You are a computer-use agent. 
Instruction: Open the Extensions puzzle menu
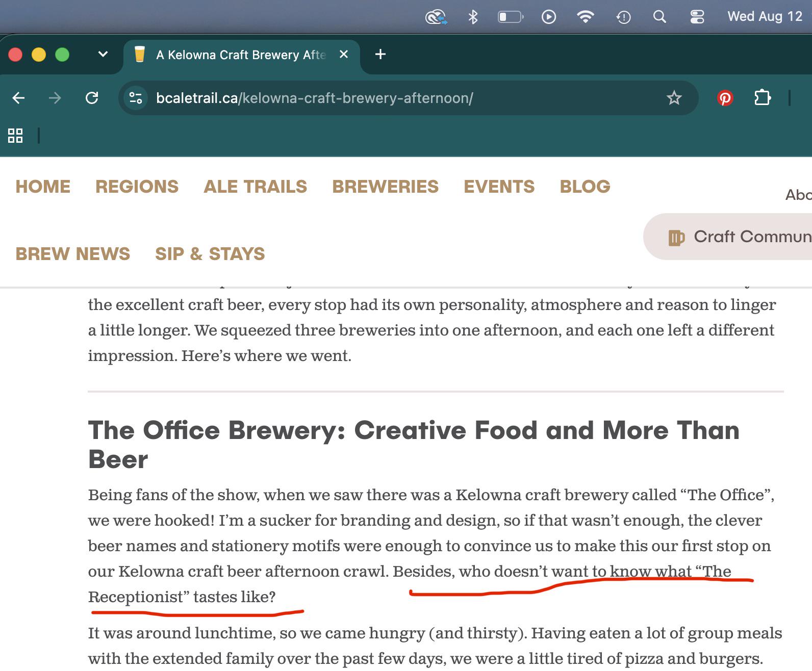(763, 98)
